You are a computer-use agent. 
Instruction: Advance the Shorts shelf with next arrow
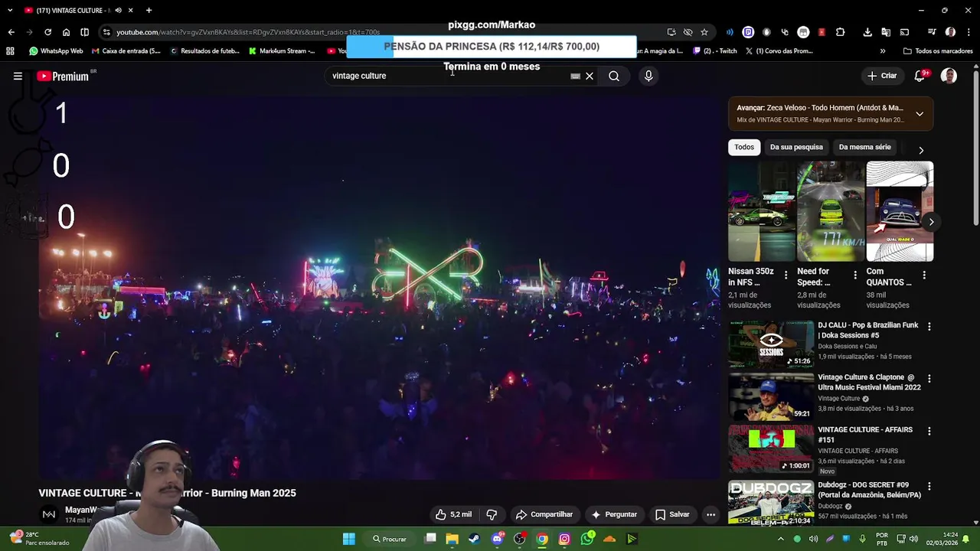click(x=931, y=222)
